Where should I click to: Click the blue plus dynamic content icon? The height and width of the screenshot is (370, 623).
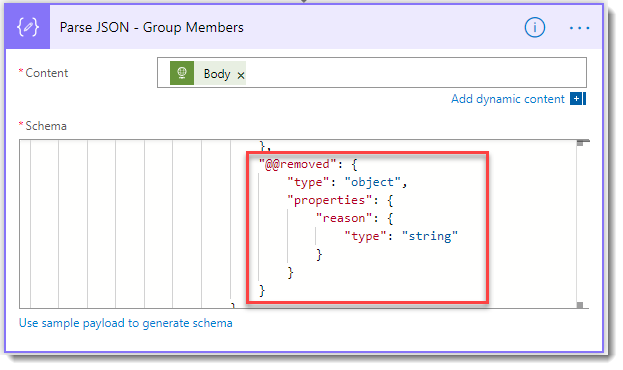point(578,99)
